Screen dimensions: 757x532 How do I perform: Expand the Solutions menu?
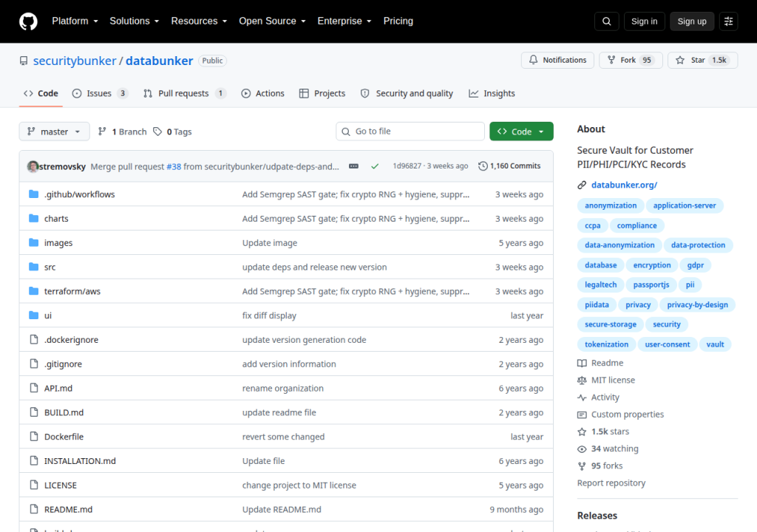pyautogui.click(x=135, y=21)
